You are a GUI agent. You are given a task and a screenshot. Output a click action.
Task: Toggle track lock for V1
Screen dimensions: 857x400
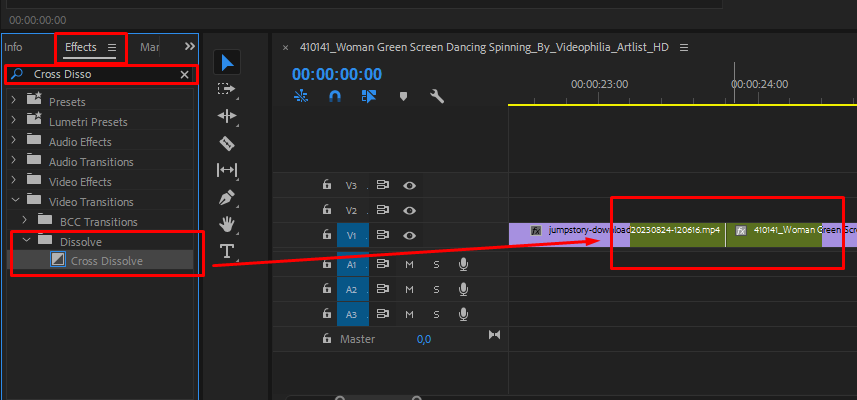point(327,235)
